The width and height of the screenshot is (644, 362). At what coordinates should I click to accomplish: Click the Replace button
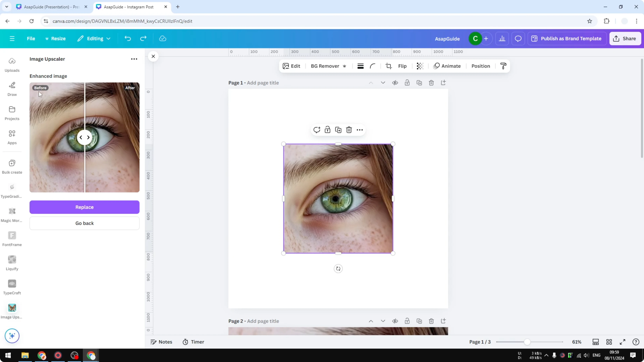[x=84, y=207]
